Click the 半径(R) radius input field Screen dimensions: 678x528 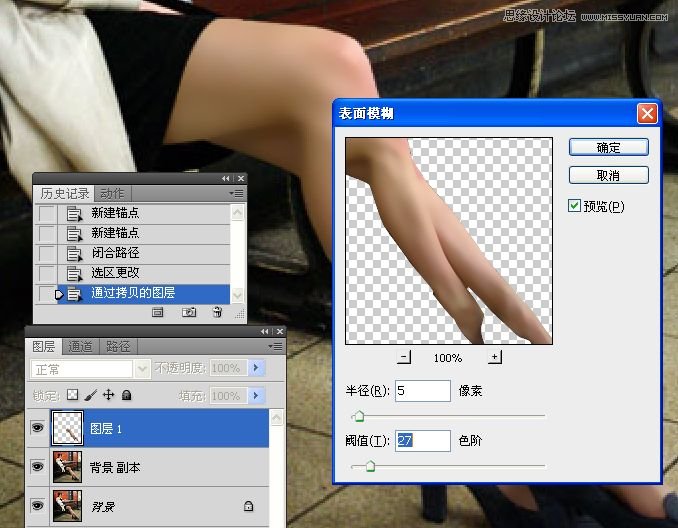422,390
